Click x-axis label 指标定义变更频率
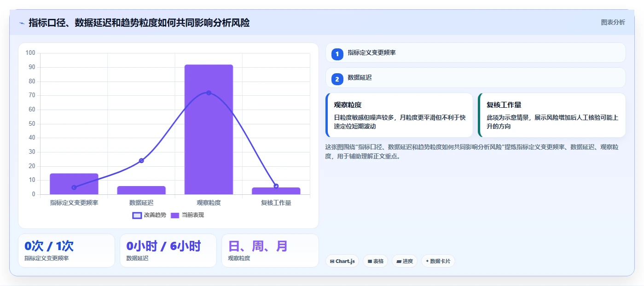 (x=74, y=203)
